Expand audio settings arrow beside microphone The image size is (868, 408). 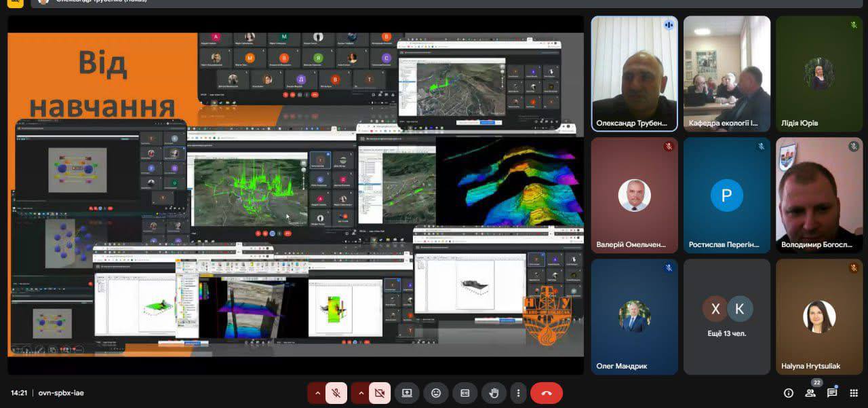click(317, 392)
